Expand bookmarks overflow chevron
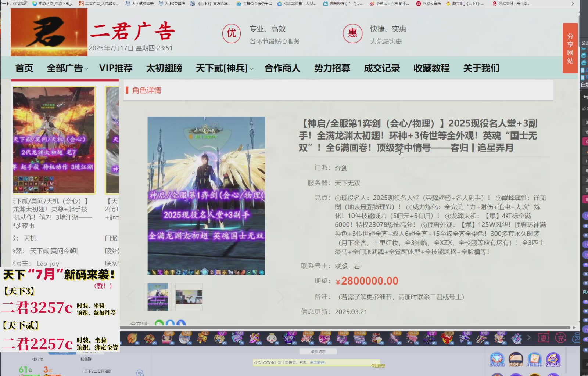This screenshot has height=376, width=588. pyautogui.click(x=573, y=3)
